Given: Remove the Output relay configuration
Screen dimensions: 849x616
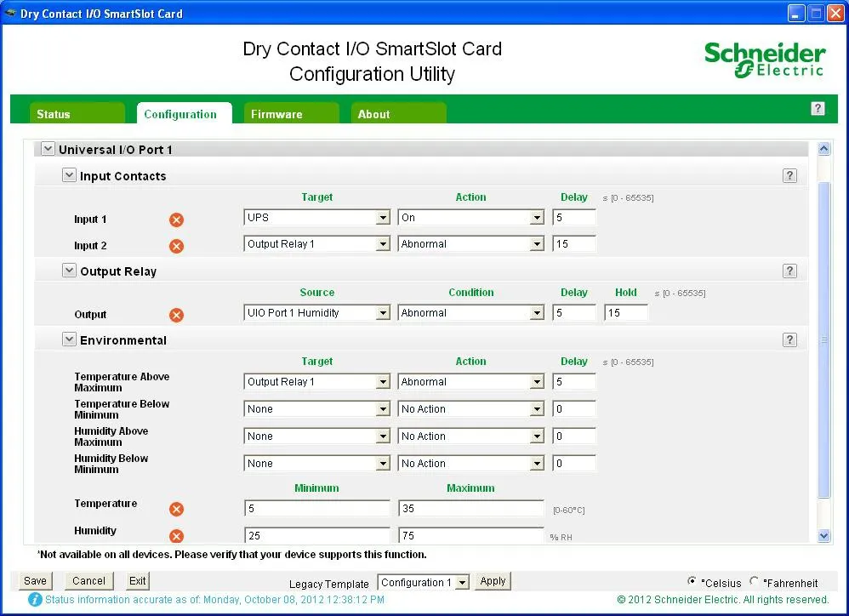Looking at the screenshot, I should [x=176, y=314].
